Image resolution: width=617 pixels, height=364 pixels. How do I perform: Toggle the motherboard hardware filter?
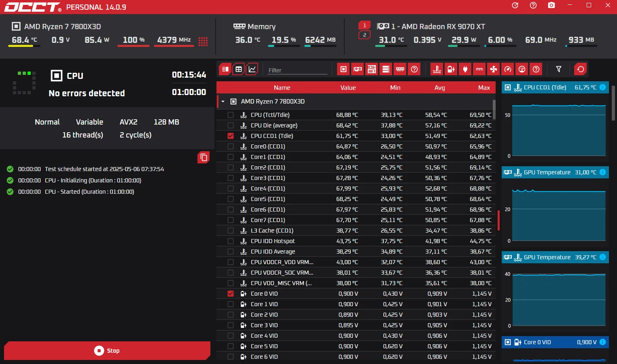[372, 69]
